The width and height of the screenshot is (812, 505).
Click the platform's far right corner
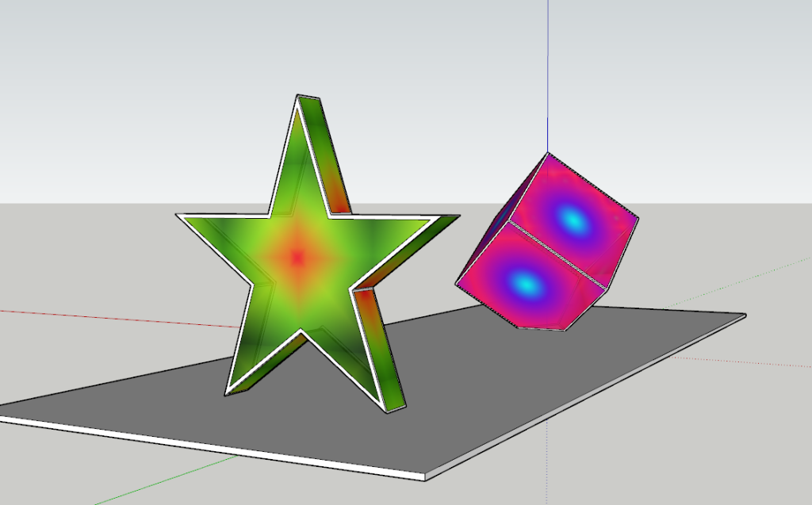pyautogui.click(x=743, y=316)
